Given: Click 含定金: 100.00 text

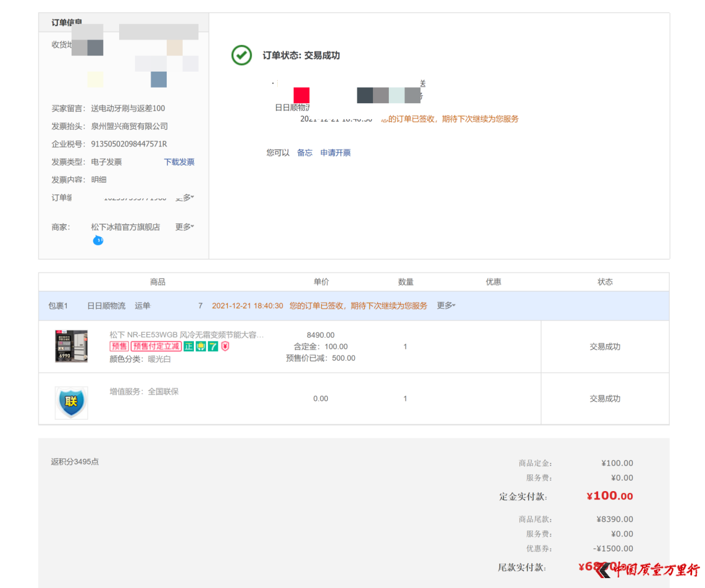Looking at the screenshot, I should pyautogui.click(x=320, y=346).
